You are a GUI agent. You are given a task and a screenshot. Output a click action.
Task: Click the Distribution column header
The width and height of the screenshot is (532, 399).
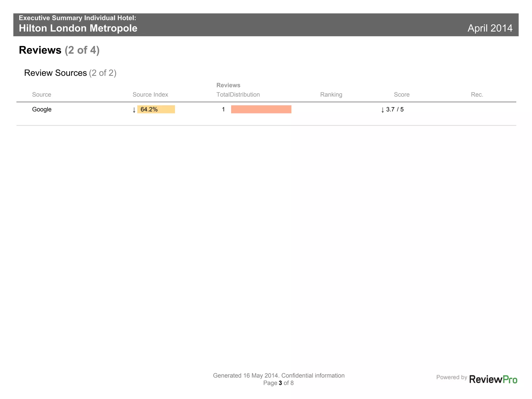245,95
